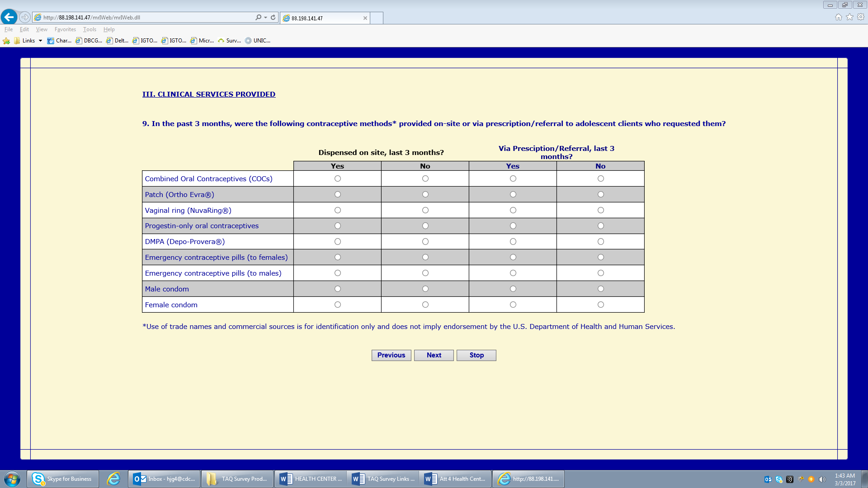Select Yes dispensed on site for Combined Oral Contraceptives

point(338,178)
